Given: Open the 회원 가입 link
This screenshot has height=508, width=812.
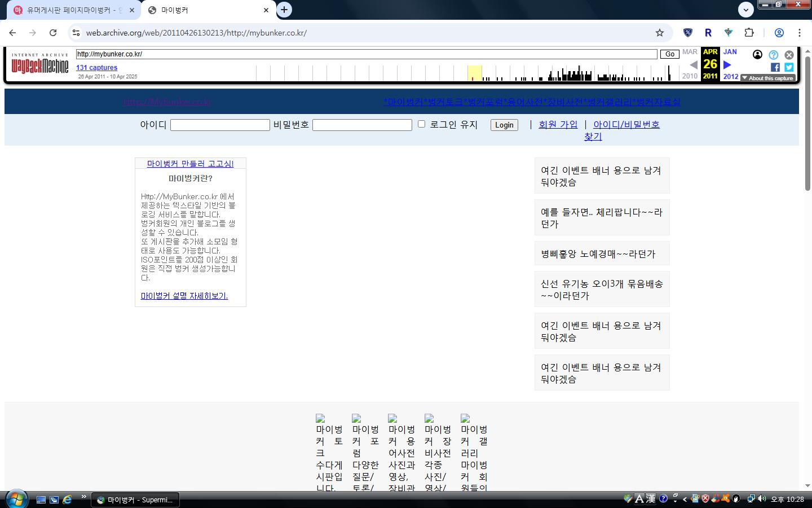Looking at the screenshot, I should 558,125.
